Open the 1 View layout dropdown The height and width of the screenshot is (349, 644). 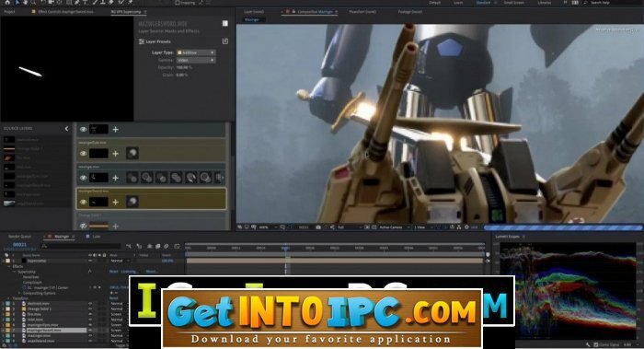(423, 227)
